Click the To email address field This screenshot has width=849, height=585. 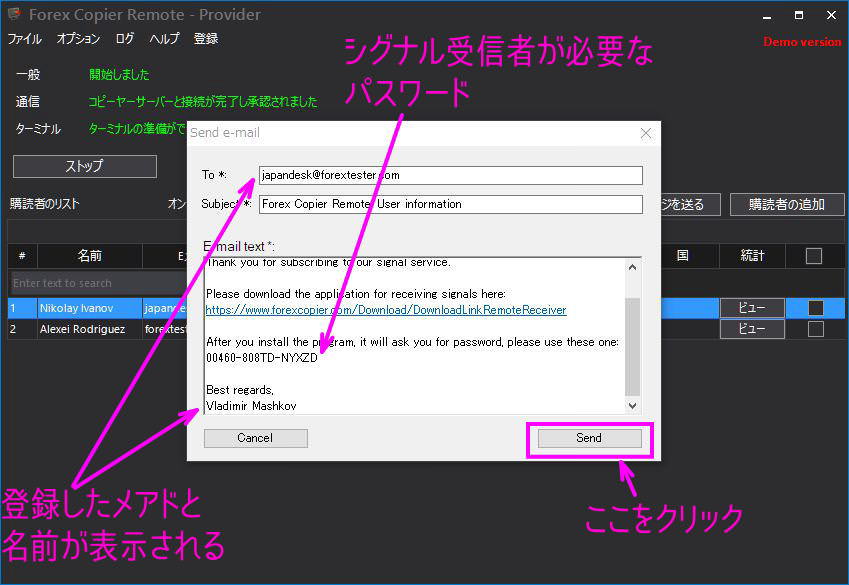point(450,174)
